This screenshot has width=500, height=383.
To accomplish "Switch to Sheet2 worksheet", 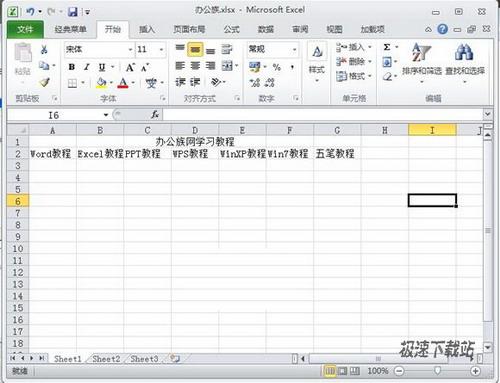I will [x=106, y=359].
